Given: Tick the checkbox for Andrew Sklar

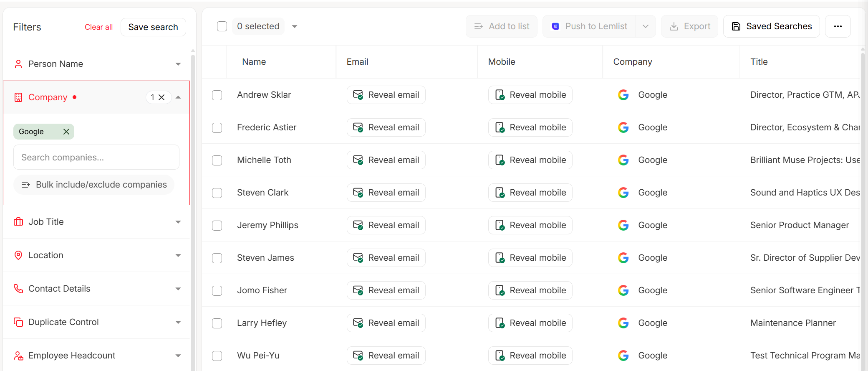Looking at the screenshot, I should pos(217,95).
